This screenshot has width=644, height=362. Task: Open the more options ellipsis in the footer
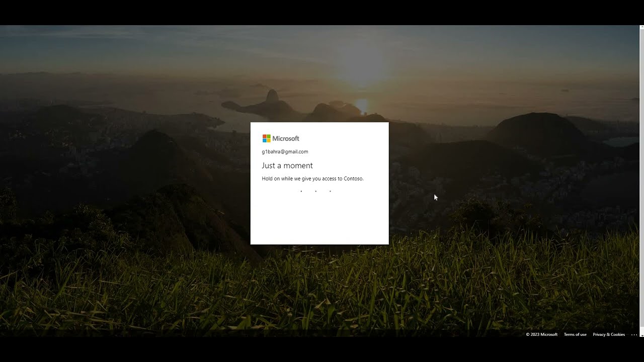634,334
